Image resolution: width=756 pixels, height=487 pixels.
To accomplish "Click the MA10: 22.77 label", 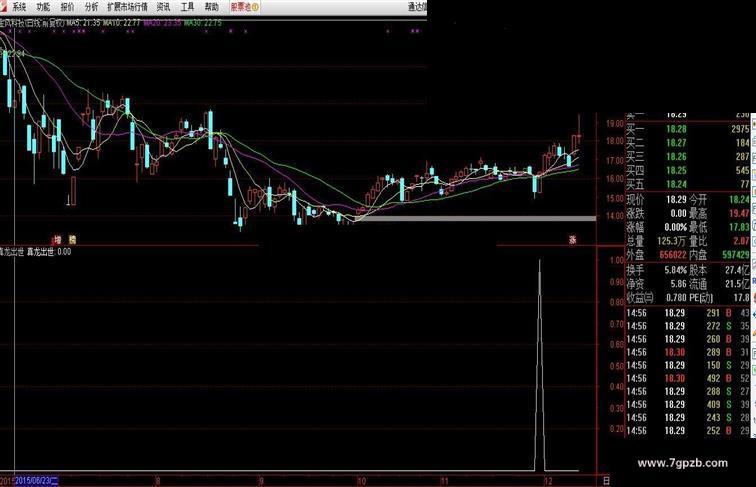I will [x=121, y=22].
